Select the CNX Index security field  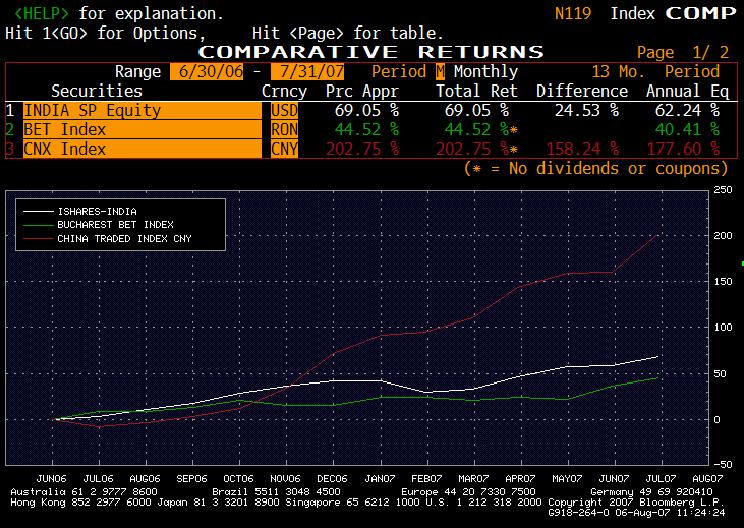(142, 149)
